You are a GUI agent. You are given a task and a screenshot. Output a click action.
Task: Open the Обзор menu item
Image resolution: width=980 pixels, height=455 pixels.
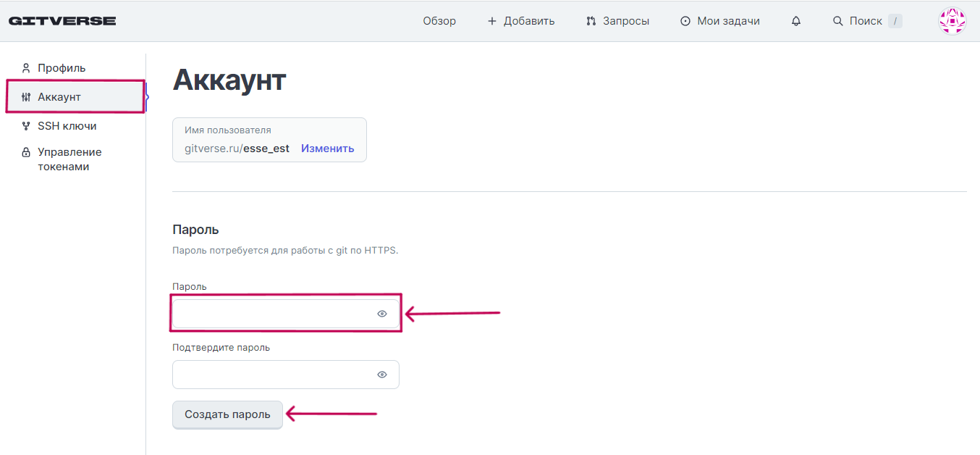[439, 21]
